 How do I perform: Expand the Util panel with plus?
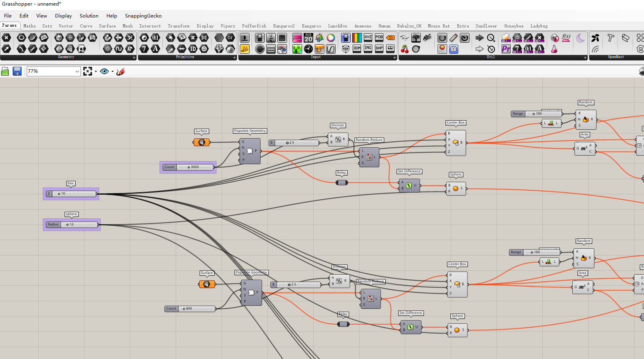pyautogui.click(x=585, y=57)
